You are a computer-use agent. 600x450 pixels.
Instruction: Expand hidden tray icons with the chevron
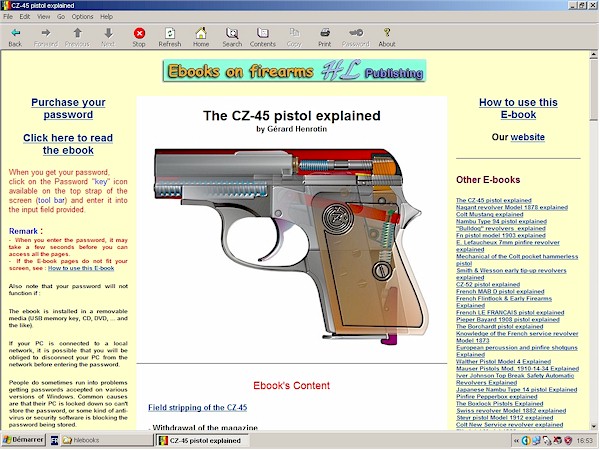pos(516,441)
